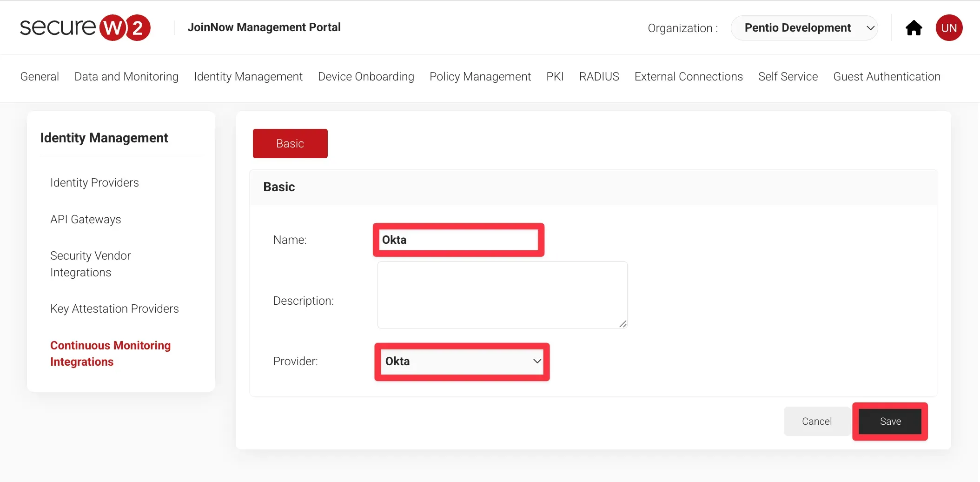980x482 pixels.
Task: Click the SecureW2 logo
Action: (85, 27)
